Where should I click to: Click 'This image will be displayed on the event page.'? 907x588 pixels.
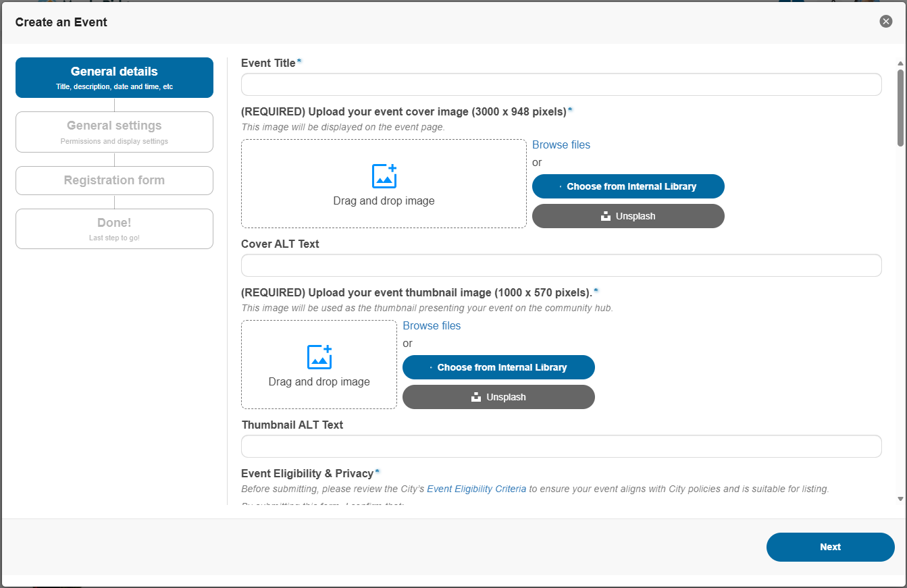click(x=343, y=127)
